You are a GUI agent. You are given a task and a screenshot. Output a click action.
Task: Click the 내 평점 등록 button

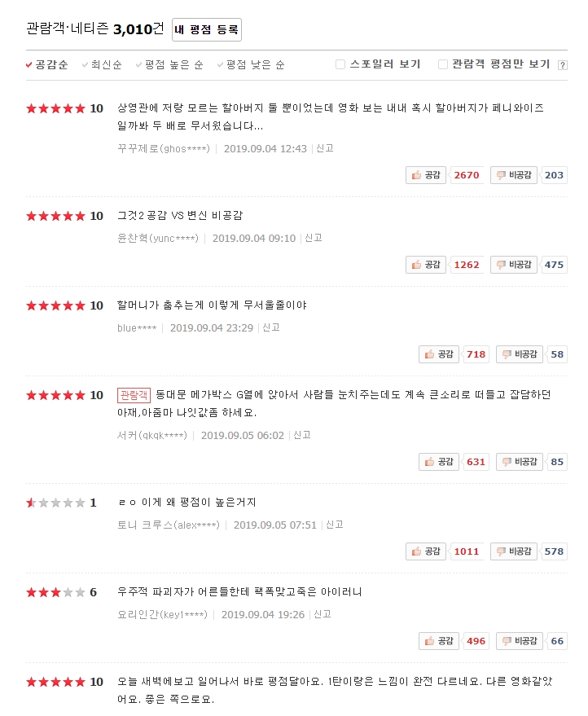tap(207, 29)
